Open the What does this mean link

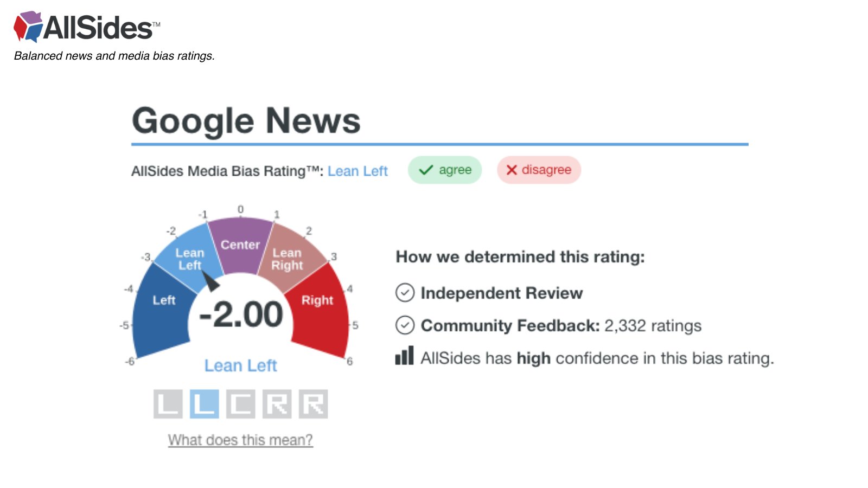[240, 440]
